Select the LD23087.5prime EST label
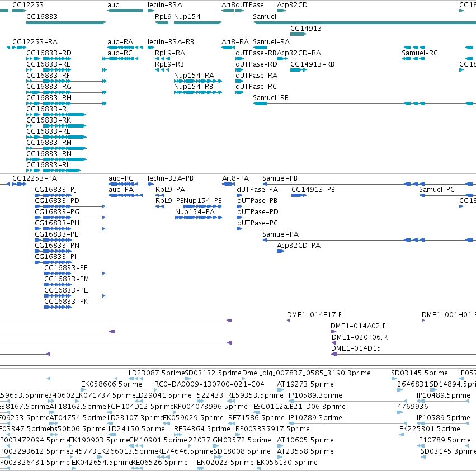 click(x=157, y=373)
